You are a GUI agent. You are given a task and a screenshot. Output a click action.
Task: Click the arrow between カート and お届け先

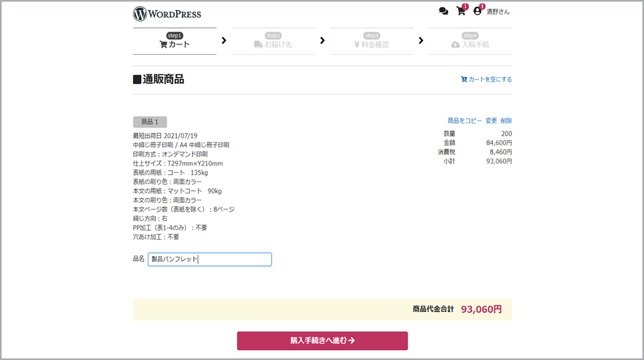point(224,40)
